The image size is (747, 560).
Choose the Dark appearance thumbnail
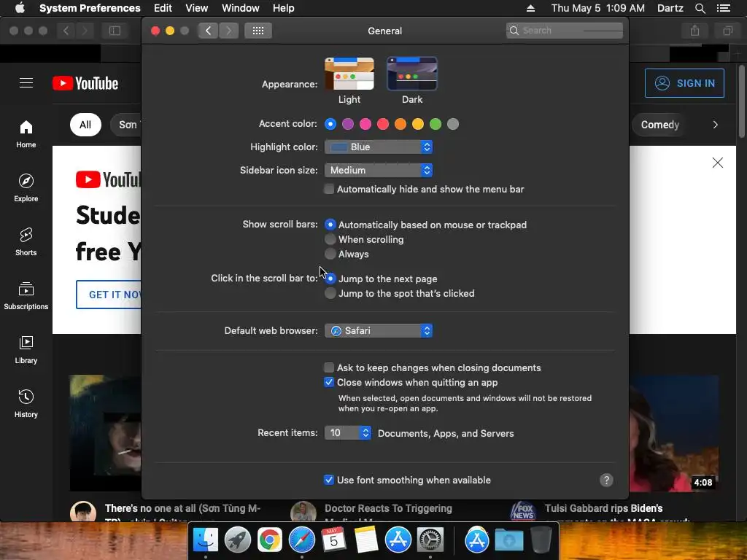[412, 74]
